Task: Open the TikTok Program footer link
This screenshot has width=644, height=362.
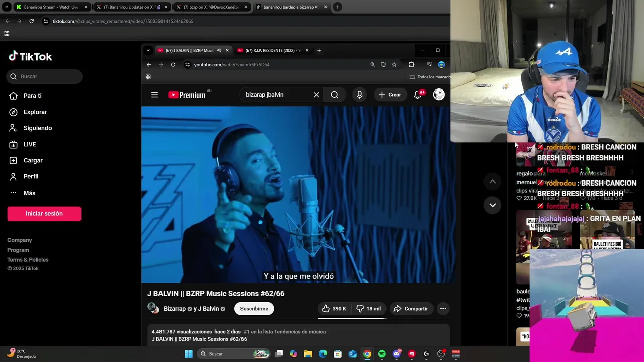Action: tap(18, 250)
